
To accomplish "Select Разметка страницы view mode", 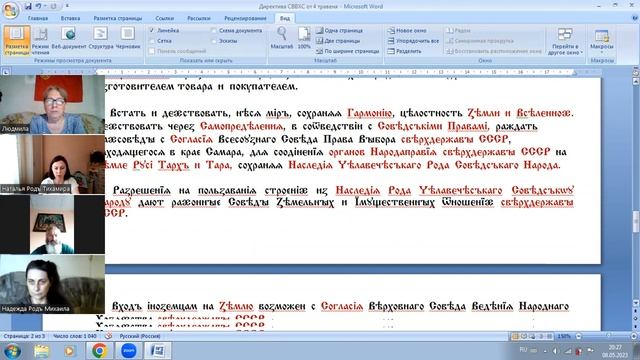I will 17,40.
